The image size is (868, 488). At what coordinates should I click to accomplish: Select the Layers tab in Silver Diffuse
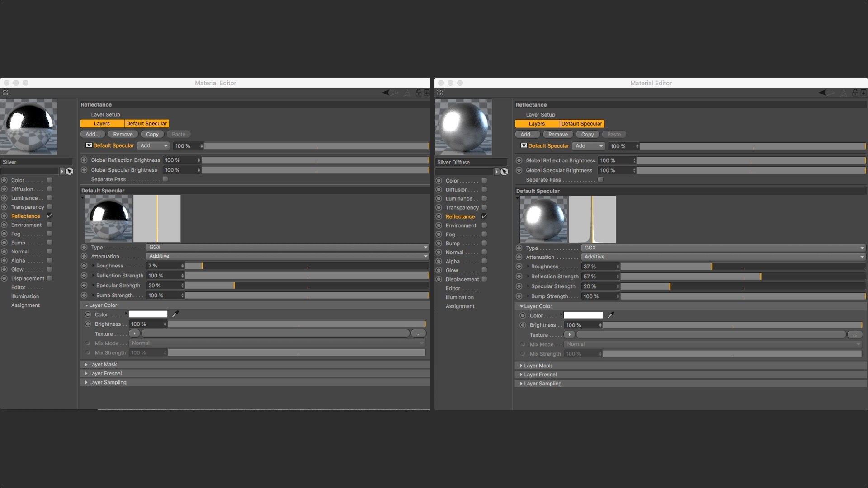point(537,124)
